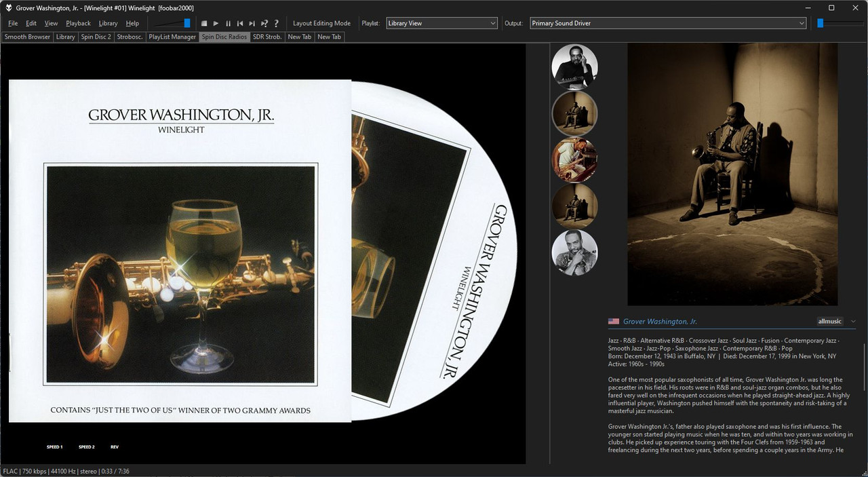Select the fifth circular artist thumbnail

coord(574,252)
